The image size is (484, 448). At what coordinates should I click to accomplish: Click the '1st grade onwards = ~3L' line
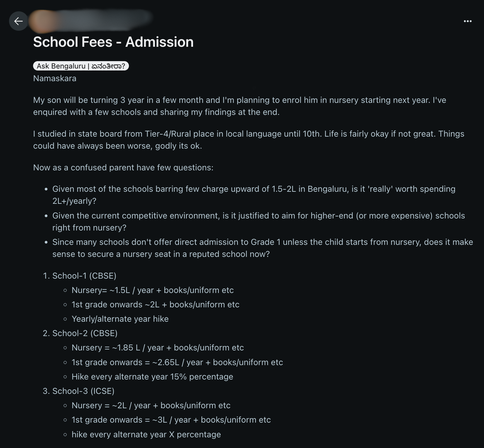[171, 420]
